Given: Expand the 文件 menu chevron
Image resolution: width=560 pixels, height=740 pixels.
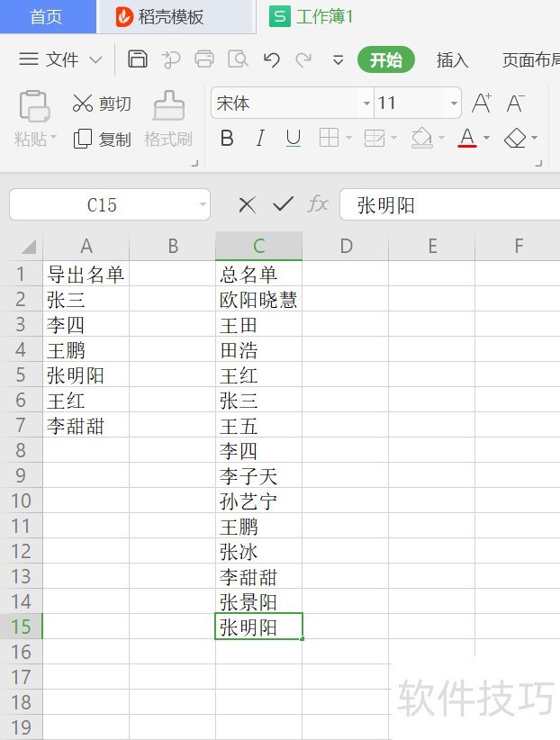Looking at the screenshot, I should [95, 60].
